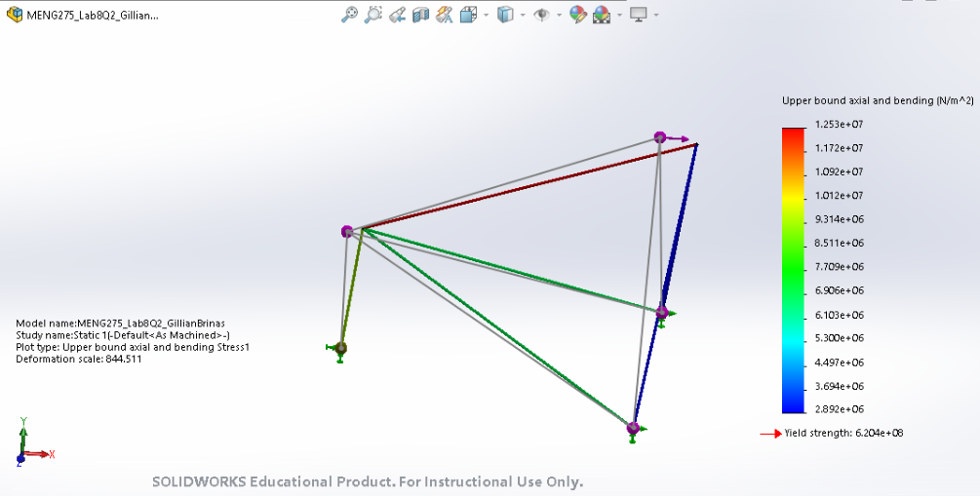This screenshot has width=980, height=496.
Task: Activate the Zoom to Area tool
Action: point(373,15)
